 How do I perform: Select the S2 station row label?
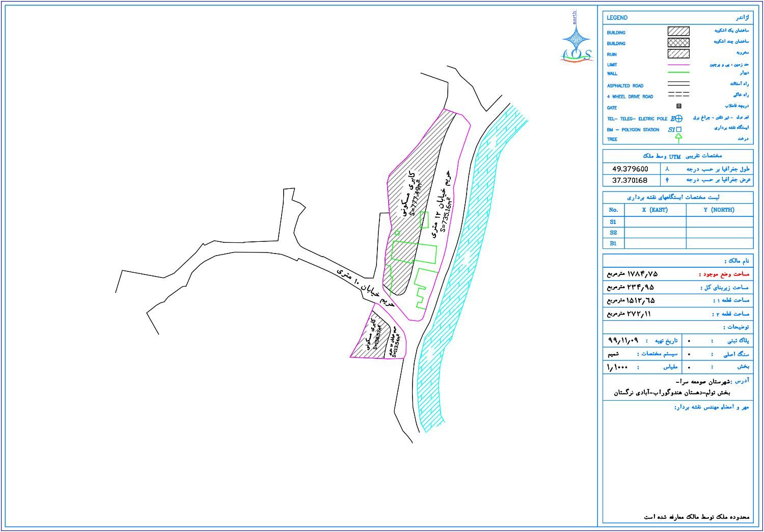pos(613,233)
